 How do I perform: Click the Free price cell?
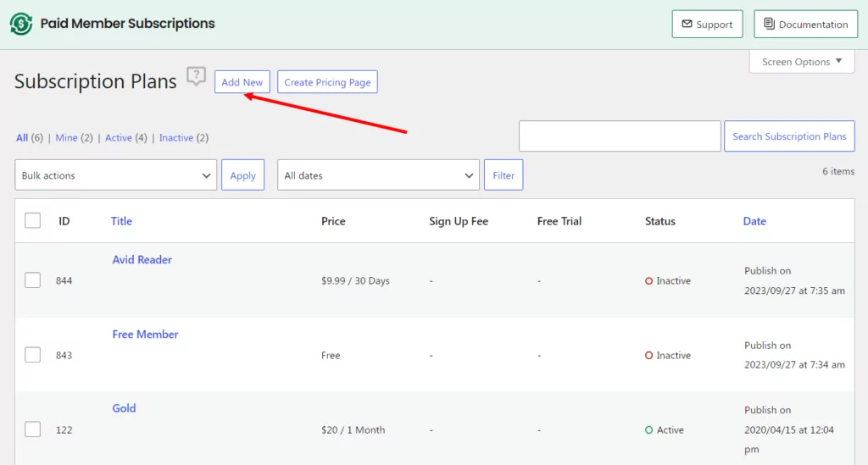[x=331, y=356]
